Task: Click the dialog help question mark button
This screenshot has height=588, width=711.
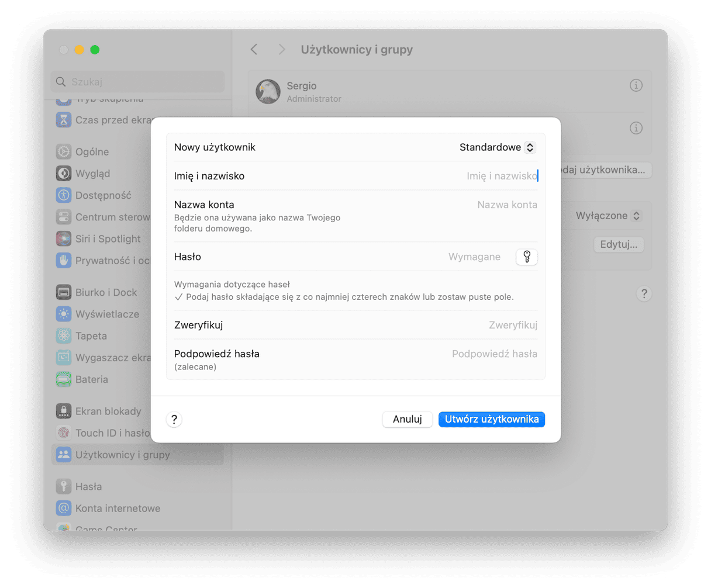Action: point(174,419)
